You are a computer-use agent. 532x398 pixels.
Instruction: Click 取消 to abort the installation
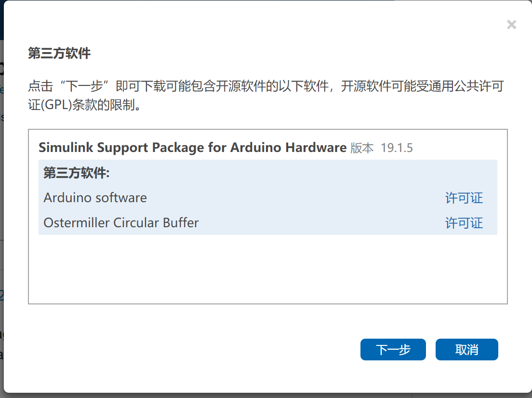pos(466,349)
